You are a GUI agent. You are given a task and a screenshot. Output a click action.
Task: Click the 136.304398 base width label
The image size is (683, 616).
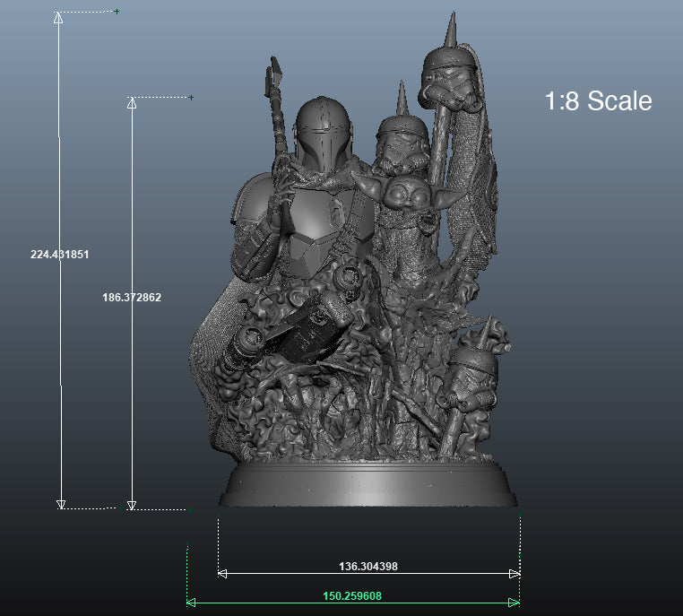(x=367, y=567)
